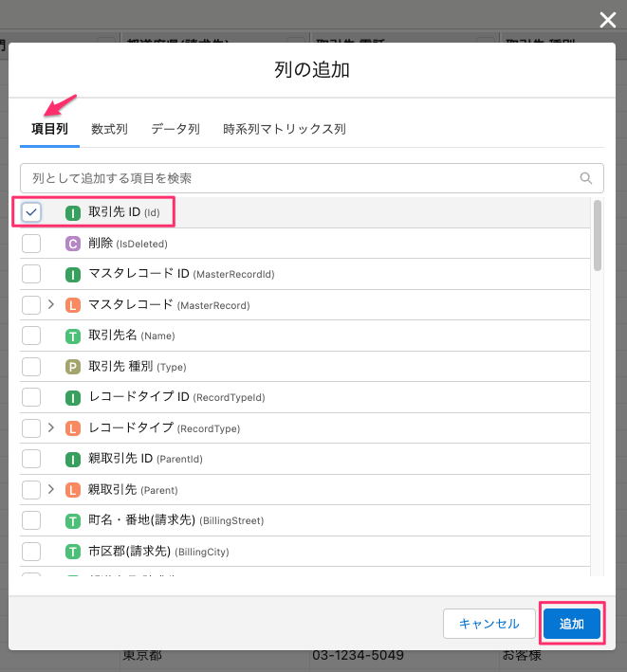Click the text icon for 市区郡(請求先) (BillingCity)
Image resolution: width=627 pixels, height=672 pixels.
pos(73,552)
